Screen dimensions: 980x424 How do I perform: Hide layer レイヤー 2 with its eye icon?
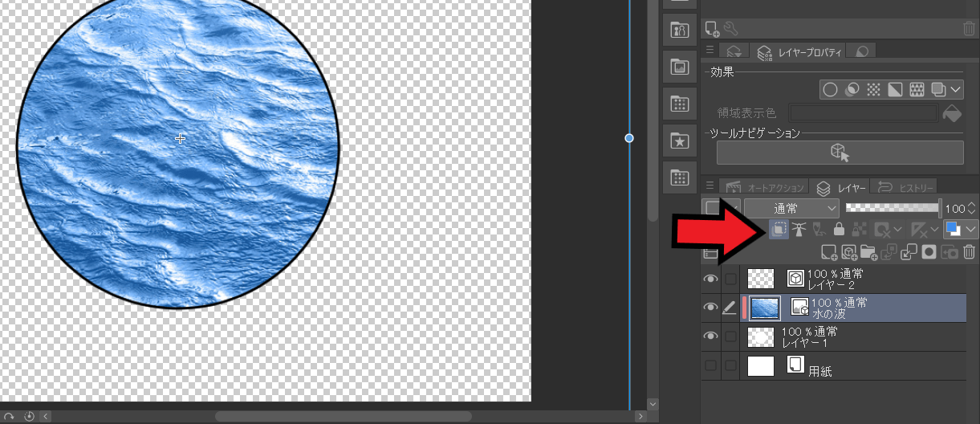click(710, 279)
